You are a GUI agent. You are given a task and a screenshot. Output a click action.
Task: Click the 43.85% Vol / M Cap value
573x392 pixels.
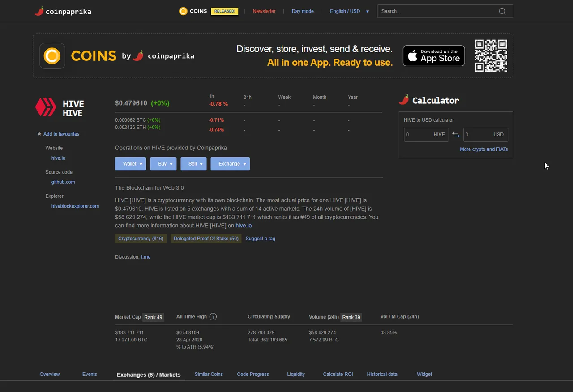click(388, 332)
